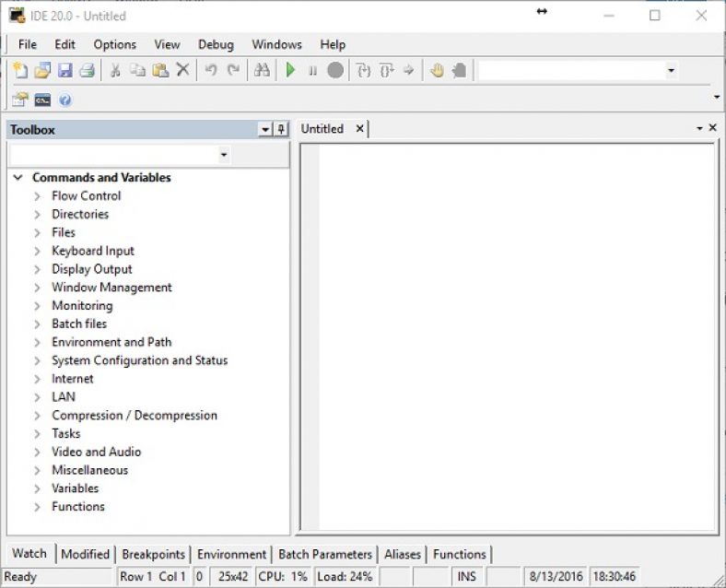The image size is (726, 588).
Task: Click the New file icon
Action: pyautogui.click(x=20, y=71)
